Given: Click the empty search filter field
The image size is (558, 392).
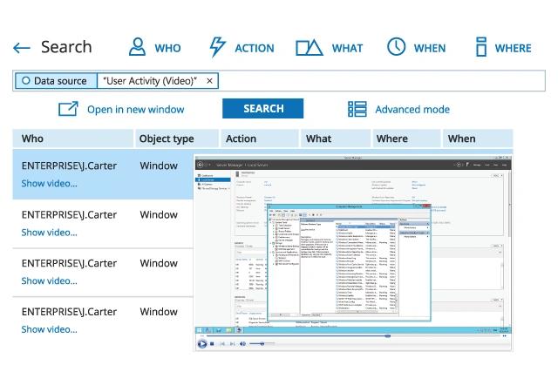Looking at the screenshot, I should pyautogui.click(x=382, y=81).
